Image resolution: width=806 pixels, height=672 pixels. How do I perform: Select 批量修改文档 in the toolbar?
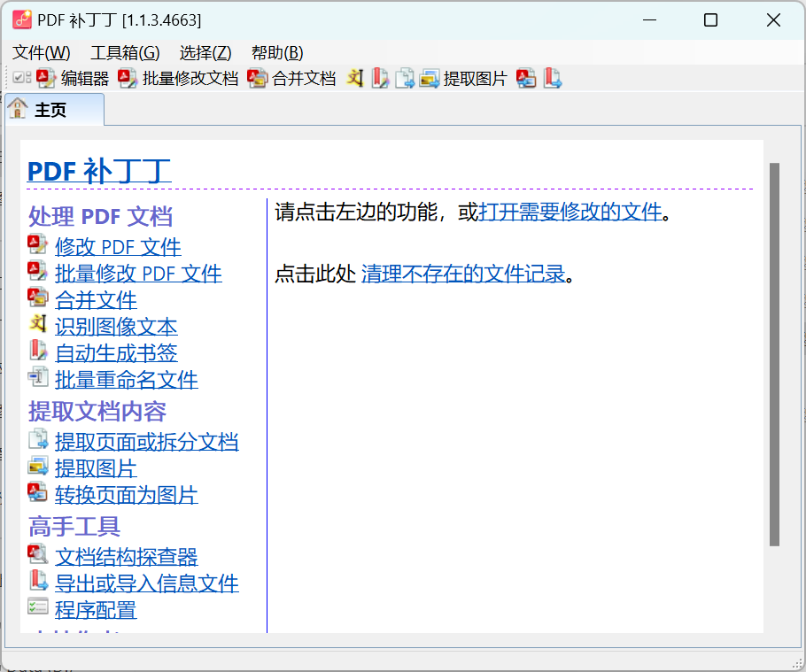click(179, 79)
